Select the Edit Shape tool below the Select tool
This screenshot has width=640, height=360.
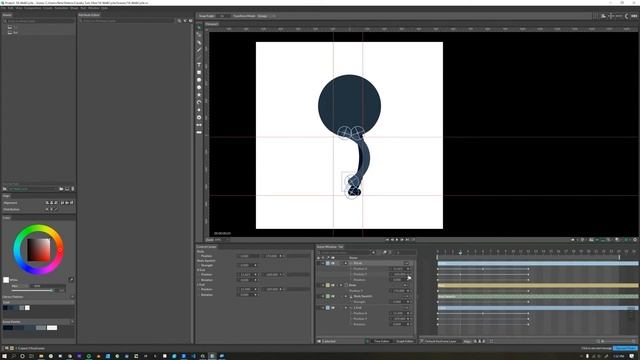(x=199, y=35)
